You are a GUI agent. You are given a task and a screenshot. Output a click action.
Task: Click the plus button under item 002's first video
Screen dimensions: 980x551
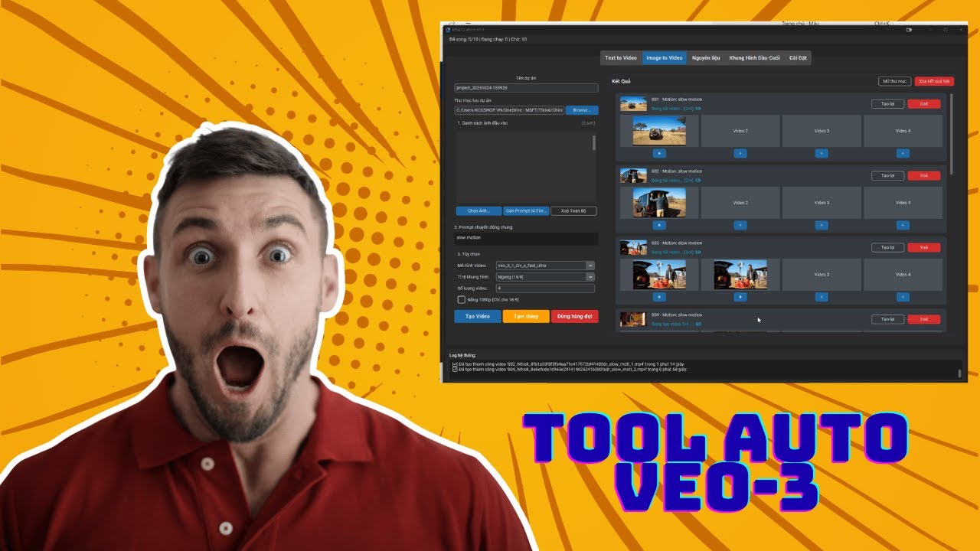(x=659, y=225)
